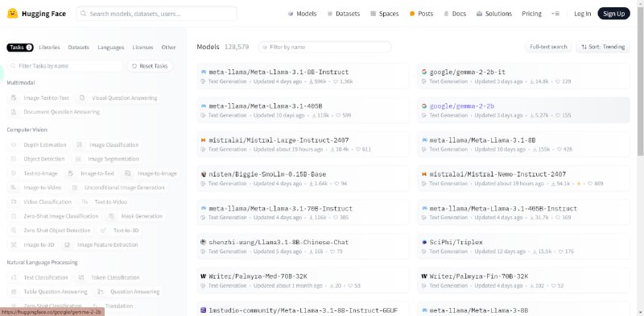Switch to the Licenses filter tab
This screenshot has width=644, height=316.
(142, 48)
